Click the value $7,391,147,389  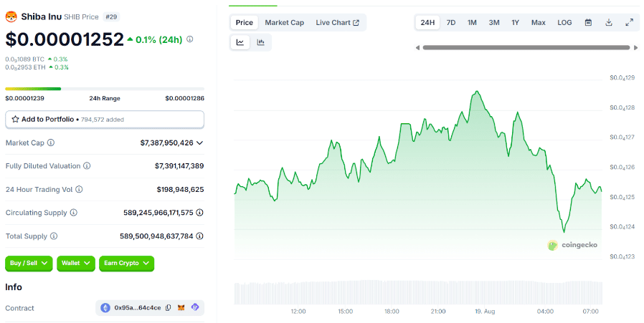[x=179, y=166]
